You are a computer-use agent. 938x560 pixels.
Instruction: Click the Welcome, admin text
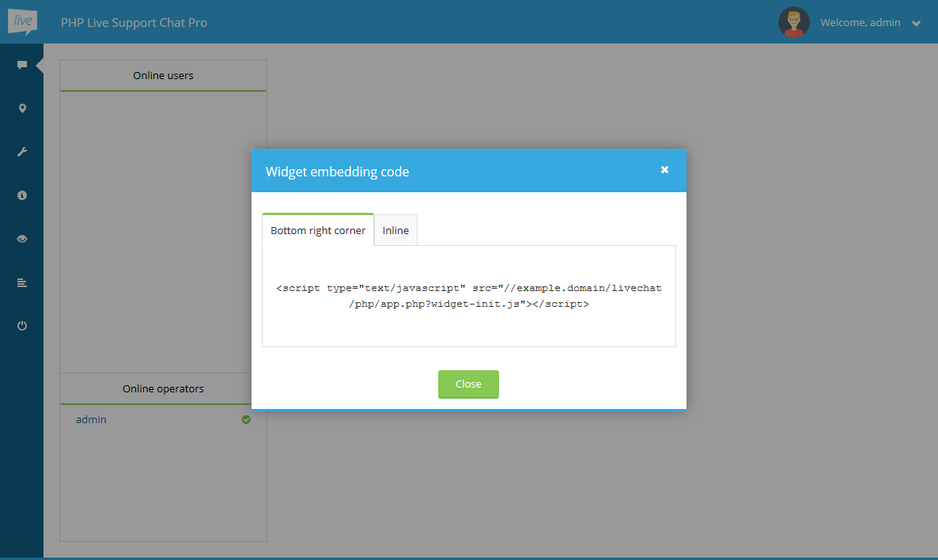point(860,22)
